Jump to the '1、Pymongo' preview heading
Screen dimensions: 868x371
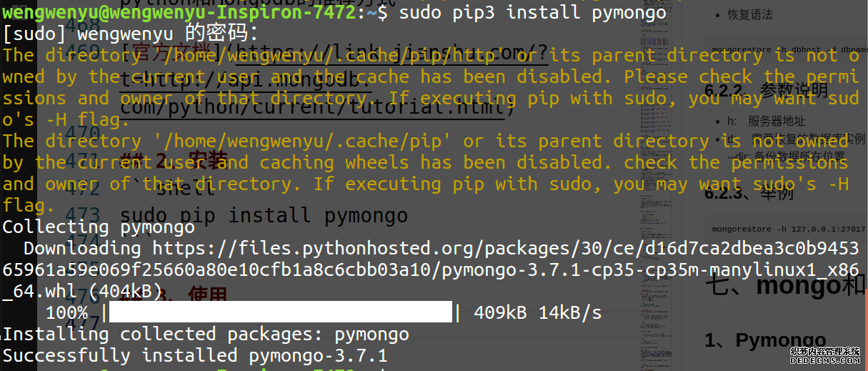tap(765, 340)
